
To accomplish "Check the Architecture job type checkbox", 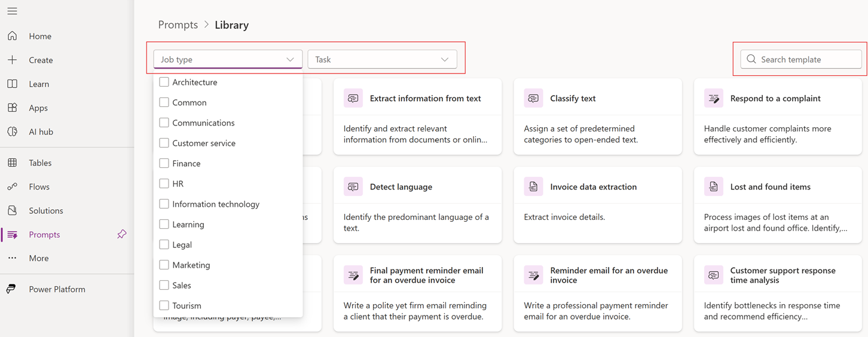I will 164,82.
